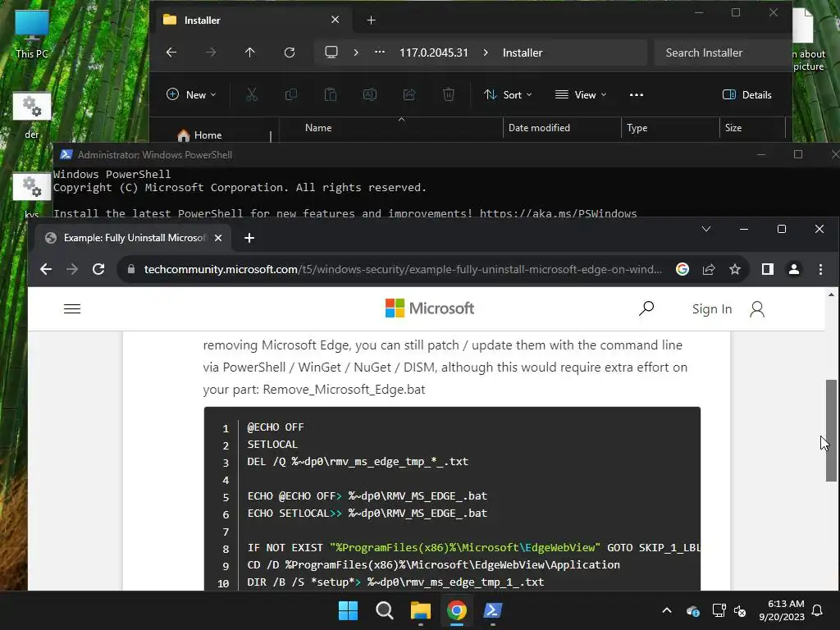This screenshot has width=840, height=630.
Task: Open the View dropdown menu
Action: tap(582, 95)
